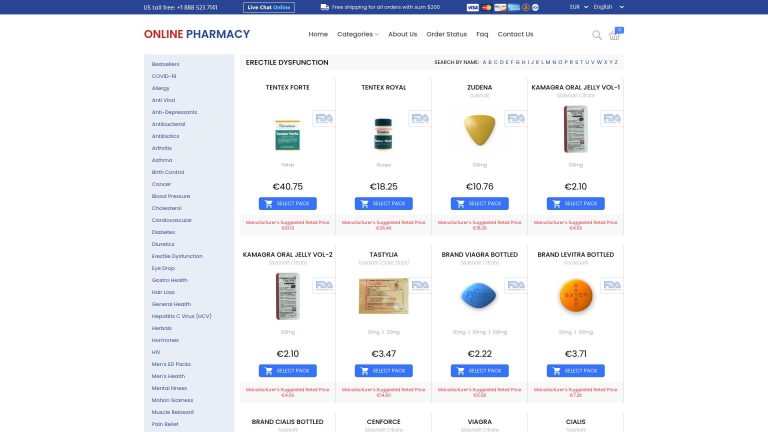Viewport: 768px width, 432px height.
Task: Open the Zudena yellow pill image
Action: point(480,130)
